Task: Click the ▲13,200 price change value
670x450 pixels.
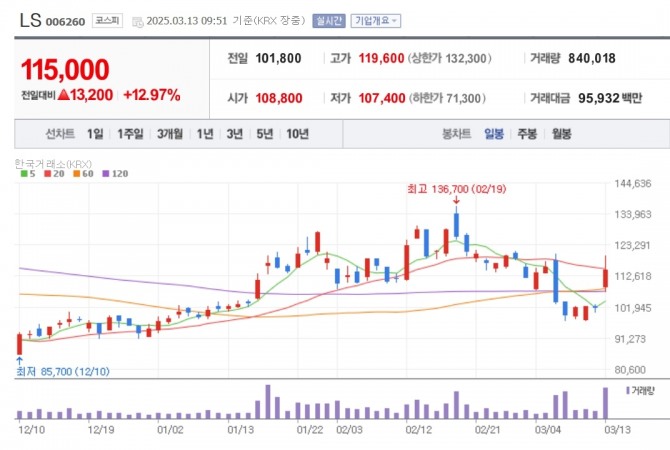Action: (x=85, y=95)
